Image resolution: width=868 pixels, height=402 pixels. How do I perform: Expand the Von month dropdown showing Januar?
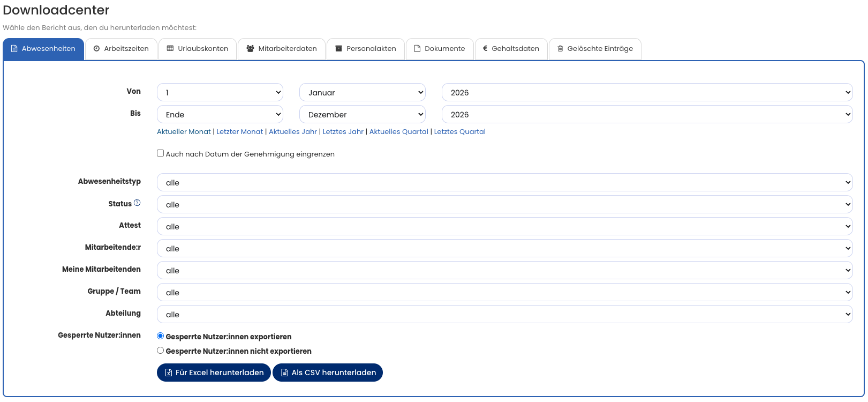click(x=362, y=92)
